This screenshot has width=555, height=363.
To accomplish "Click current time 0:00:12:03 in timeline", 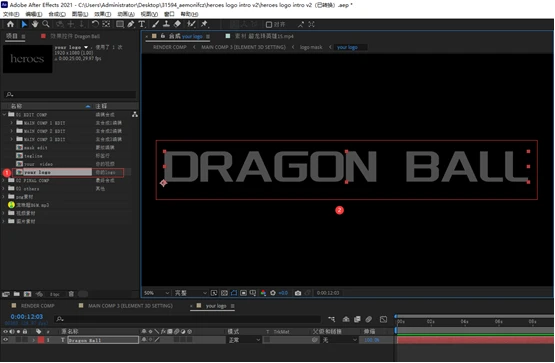I will click(27, 317).
